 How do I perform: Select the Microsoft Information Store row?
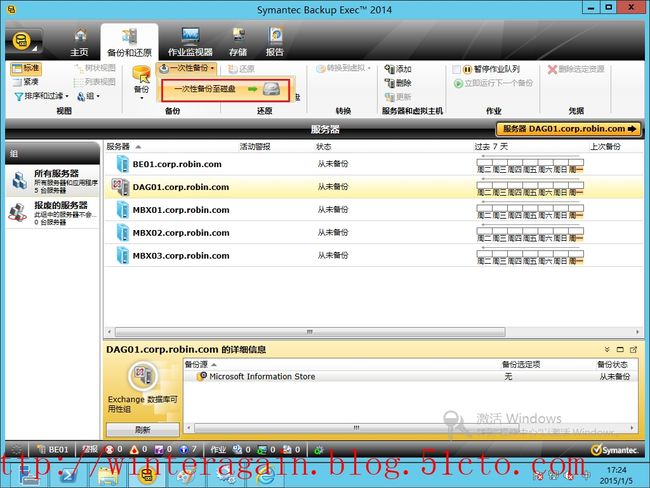click(410, 376)
